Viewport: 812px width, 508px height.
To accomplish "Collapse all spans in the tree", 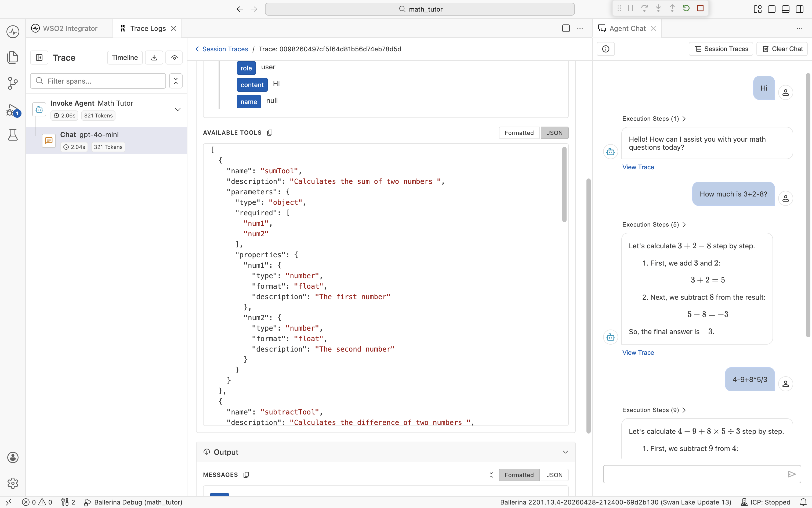I will tap(176, 81).
